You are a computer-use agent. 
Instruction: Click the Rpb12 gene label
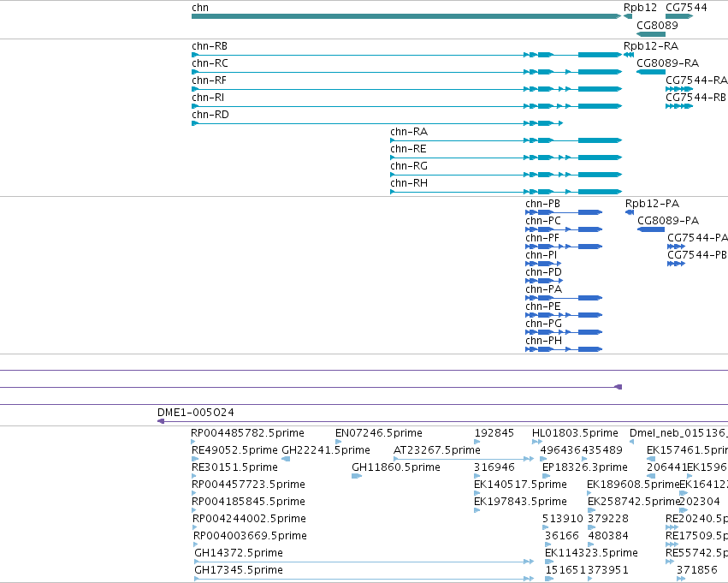[640, 8]
